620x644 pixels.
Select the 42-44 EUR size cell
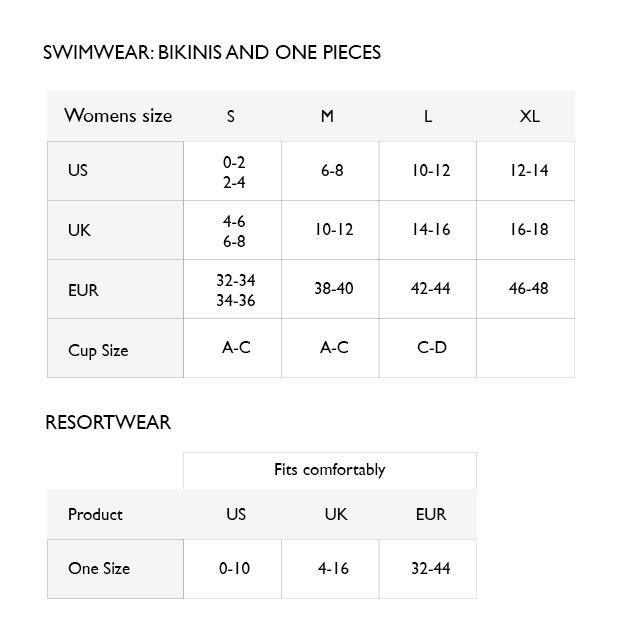pyautogui.click(x=430, y=288)
